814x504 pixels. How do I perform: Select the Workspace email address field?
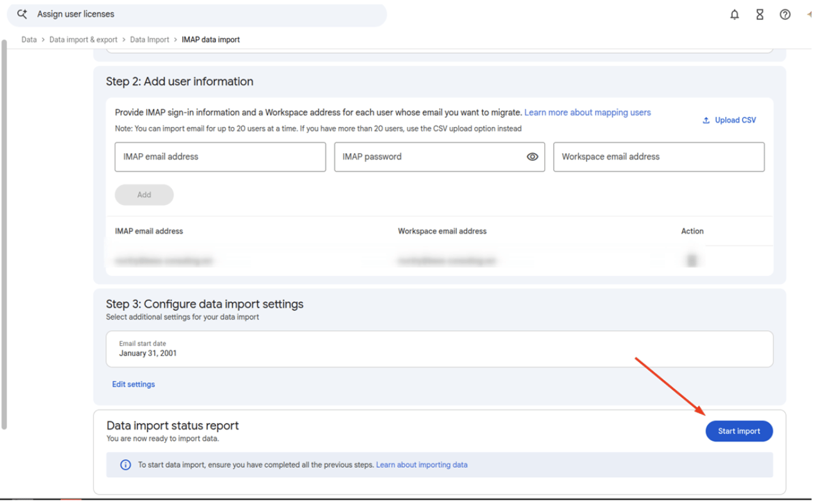[x=659, y=157]
